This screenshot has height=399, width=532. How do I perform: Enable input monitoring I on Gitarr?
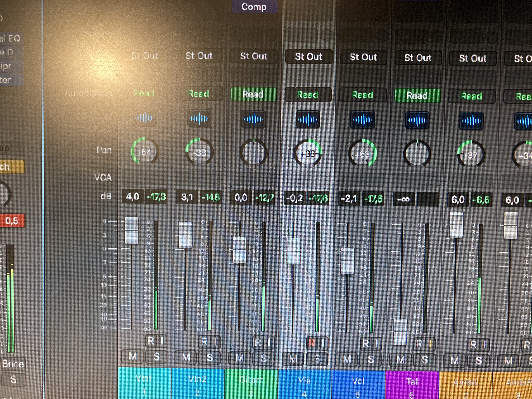269,342
